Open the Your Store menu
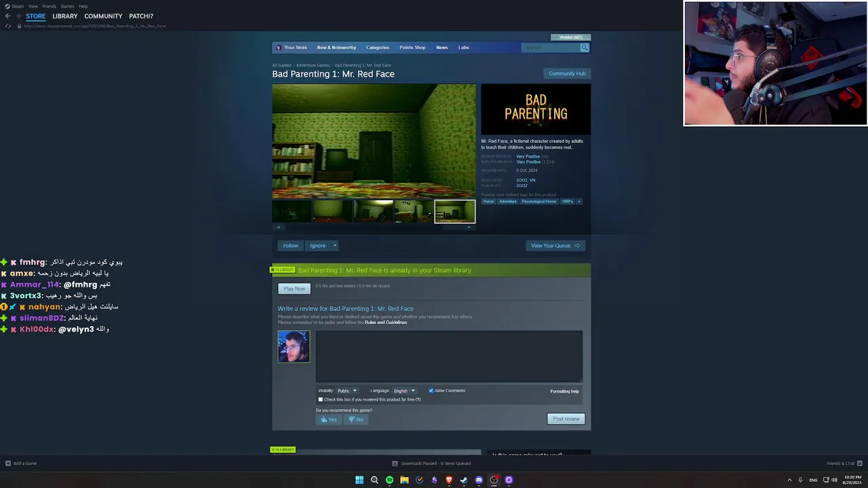Screen dimensions: 868x488 [296, 47]
